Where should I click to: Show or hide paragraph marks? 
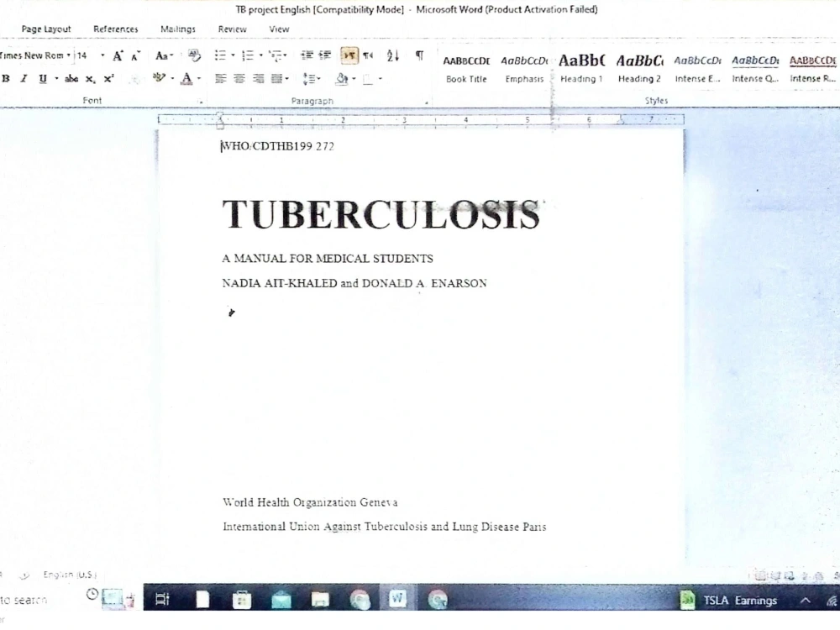pos(419,55)
